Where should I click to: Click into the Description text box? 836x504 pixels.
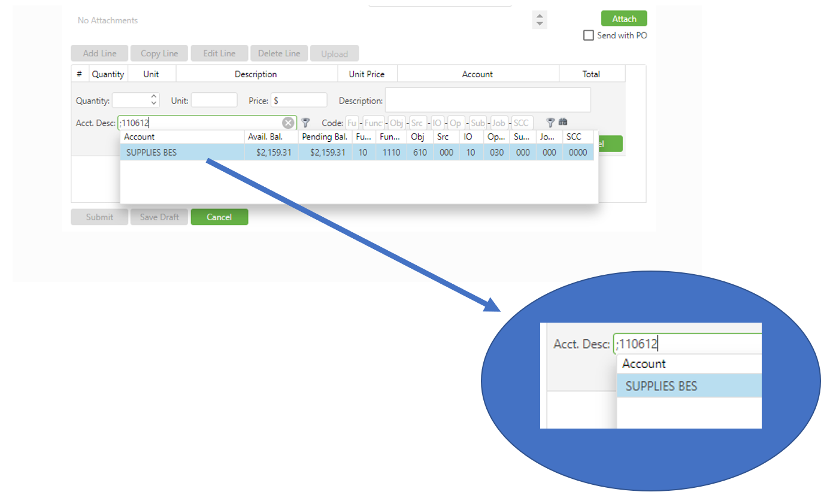(x=487, y=100)
